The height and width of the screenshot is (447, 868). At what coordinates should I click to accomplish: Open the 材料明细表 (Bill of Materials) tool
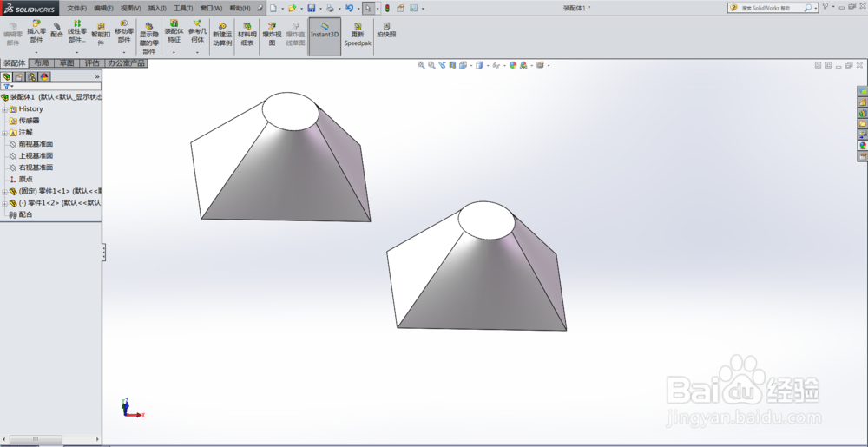coord(247,35)
